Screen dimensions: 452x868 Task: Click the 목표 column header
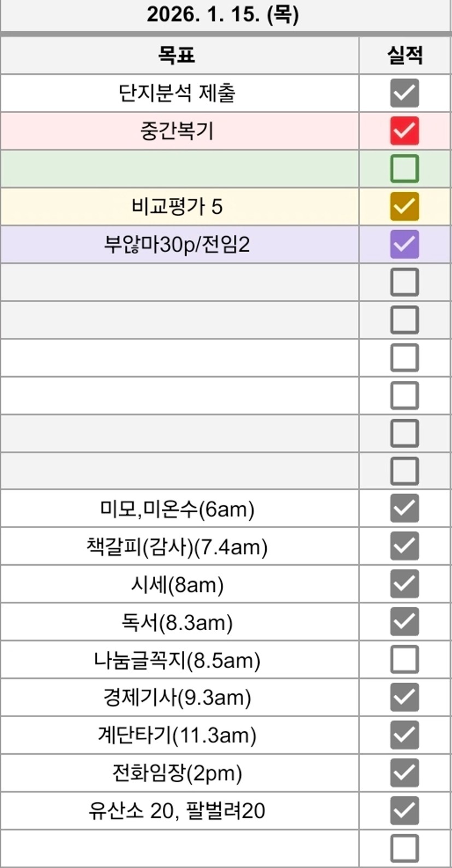pyautogui.click(x=177, y=55)
